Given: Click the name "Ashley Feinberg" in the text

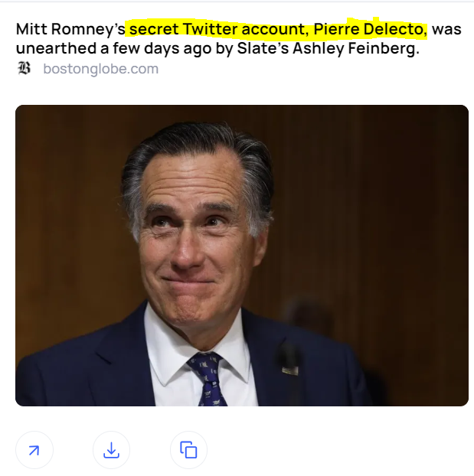Looking at the screenshot, I should [x=354, y=48].
